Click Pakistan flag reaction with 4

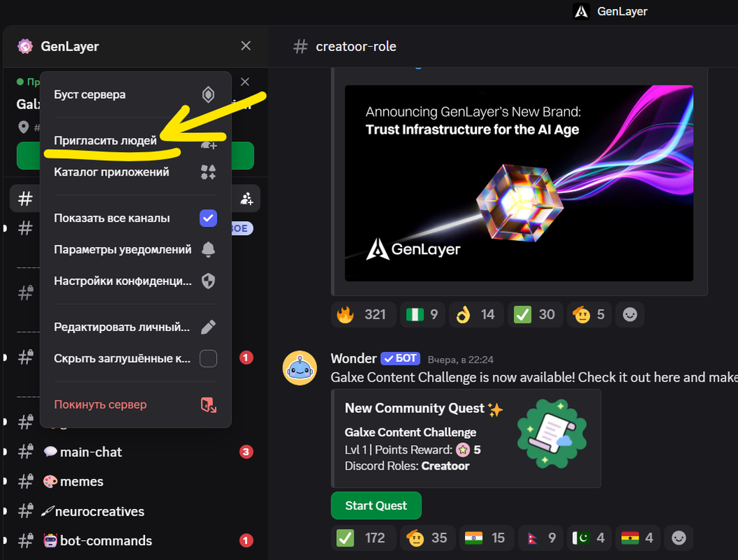[589, 538]
